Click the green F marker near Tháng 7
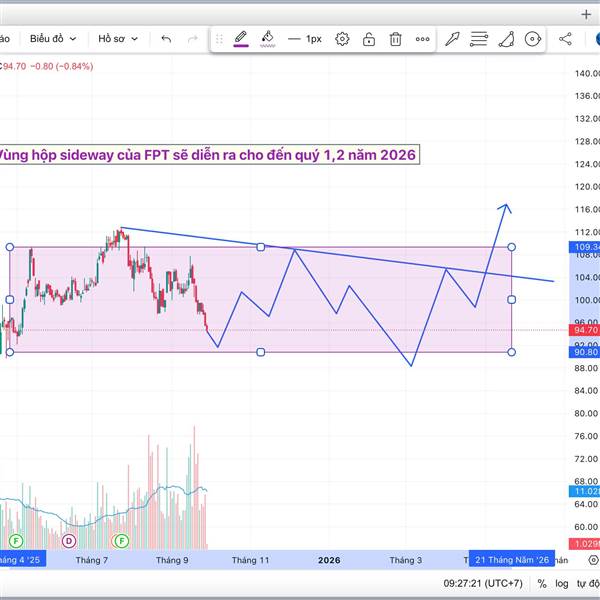600x600 pixels. [x=122, y=541]
